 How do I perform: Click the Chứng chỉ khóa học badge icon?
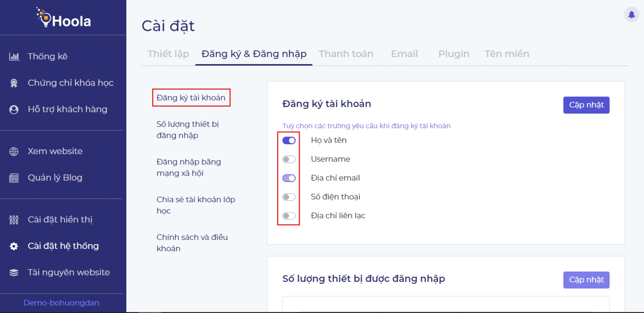14,83
